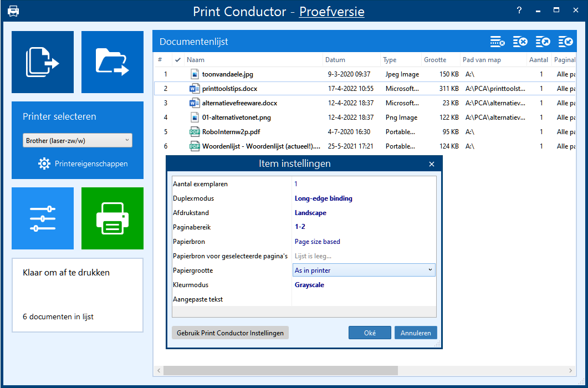The image size is (588, 388).
Task: Click the image icon of toonvandaele.jpg
Action: [195, 74]
